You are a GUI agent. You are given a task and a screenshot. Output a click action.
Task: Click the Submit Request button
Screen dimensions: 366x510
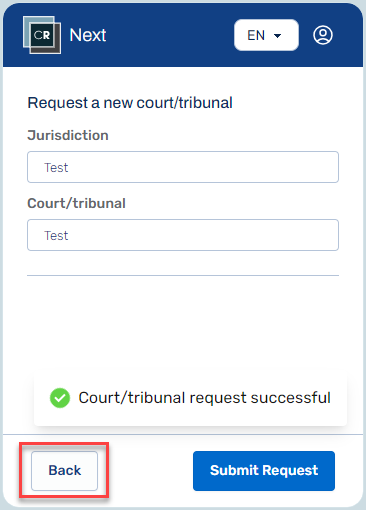264,471
